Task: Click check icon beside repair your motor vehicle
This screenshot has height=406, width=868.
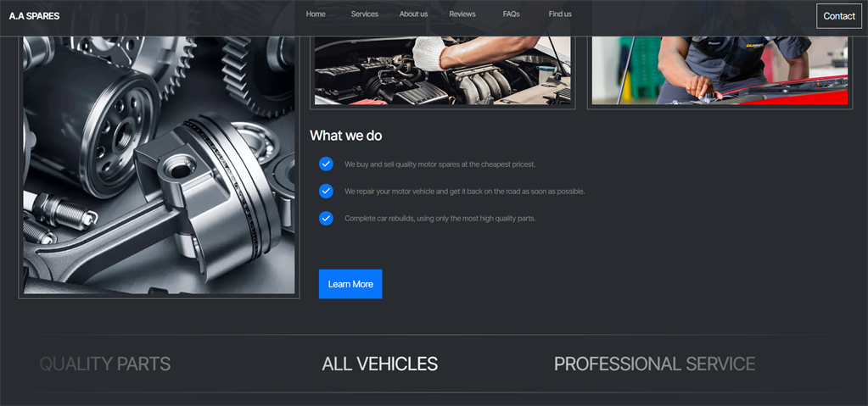Action: tap(326, 191)
